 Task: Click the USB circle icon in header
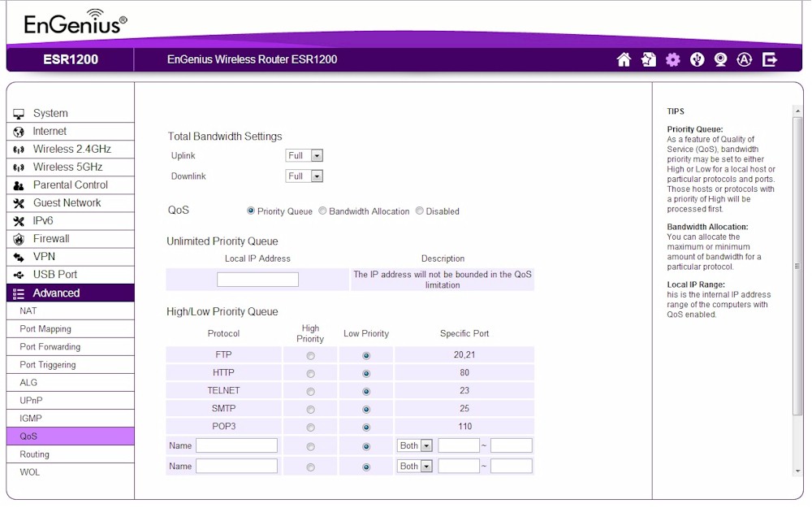pos(697,60)
